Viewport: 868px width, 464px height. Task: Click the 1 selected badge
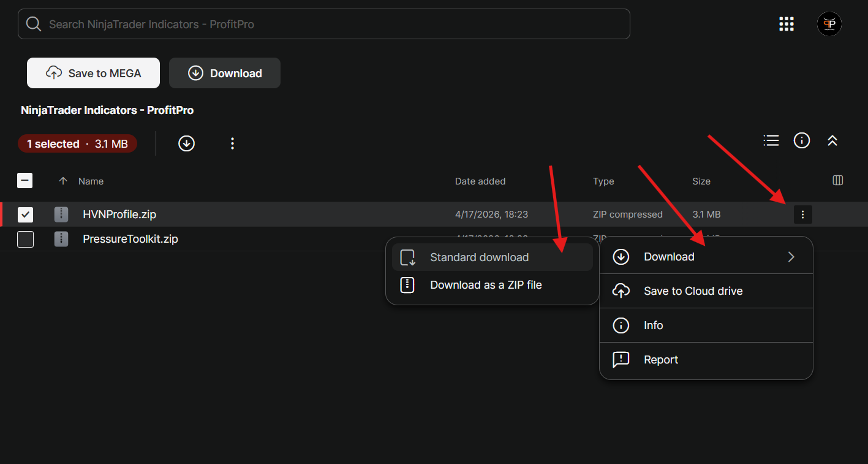coord(77,144)
